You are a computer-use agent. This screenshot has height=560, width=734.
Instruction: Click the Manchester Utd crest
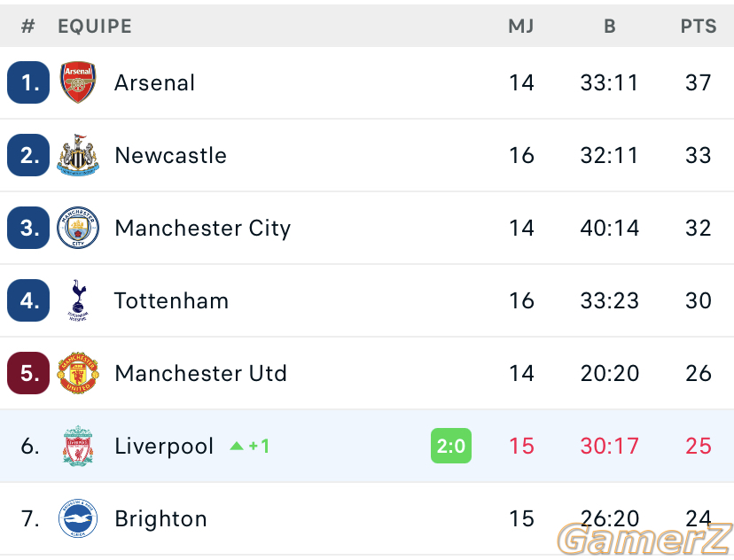click(x=78, y=373)
